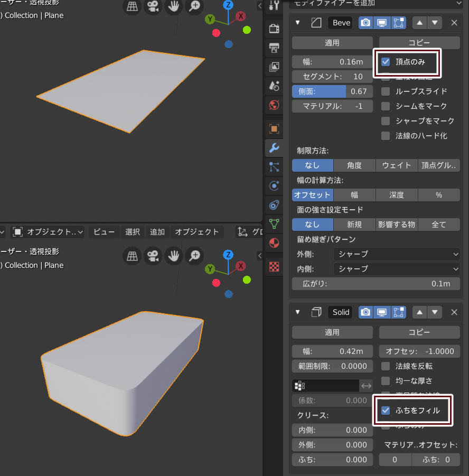Open the 選択 menu
This screenshot has height=476, width=469.
[x=133, y=232]
